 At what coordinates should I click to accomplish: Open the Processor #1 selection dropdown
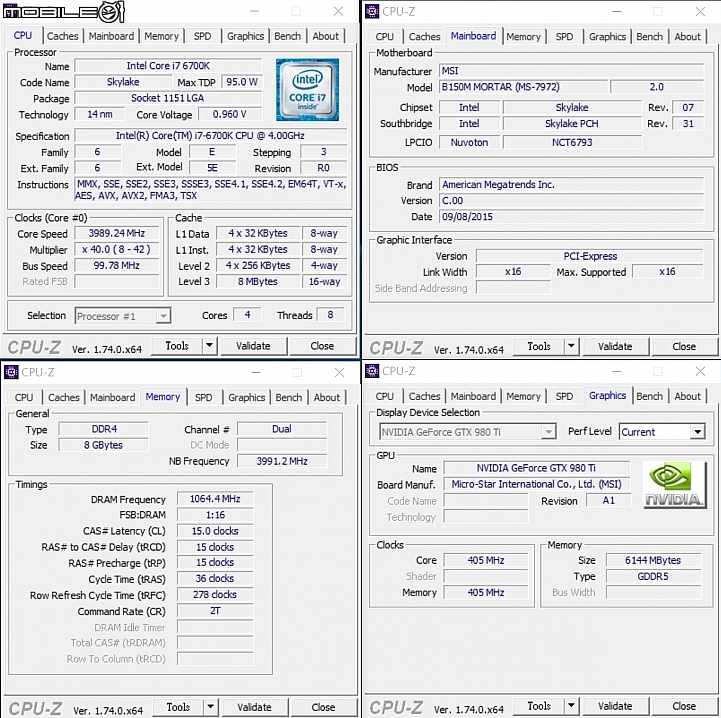123,316
